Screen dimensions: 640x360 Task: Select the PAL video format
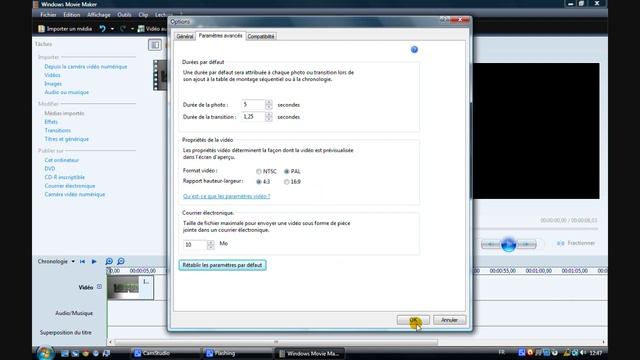coord(287,171)
